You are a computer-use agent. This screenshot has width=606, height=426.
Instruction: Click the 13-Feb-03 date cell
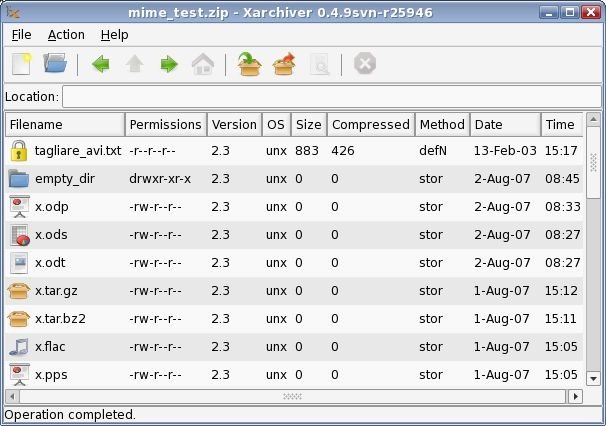(x=505, y=151)
